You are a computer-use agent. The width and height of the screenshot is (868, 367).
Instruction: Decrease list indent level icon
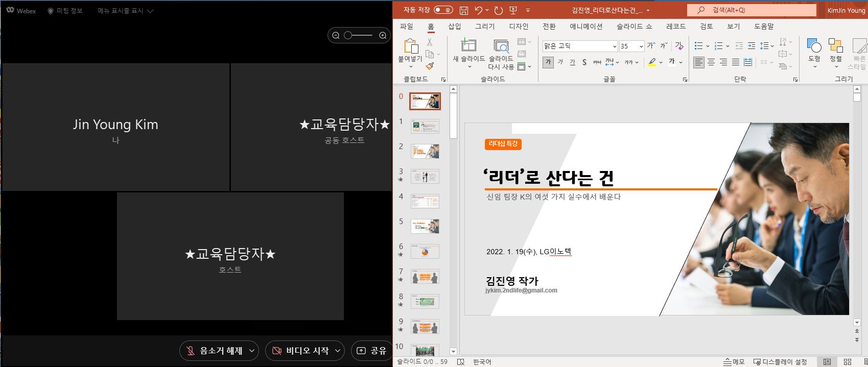[x=739, y=46]
